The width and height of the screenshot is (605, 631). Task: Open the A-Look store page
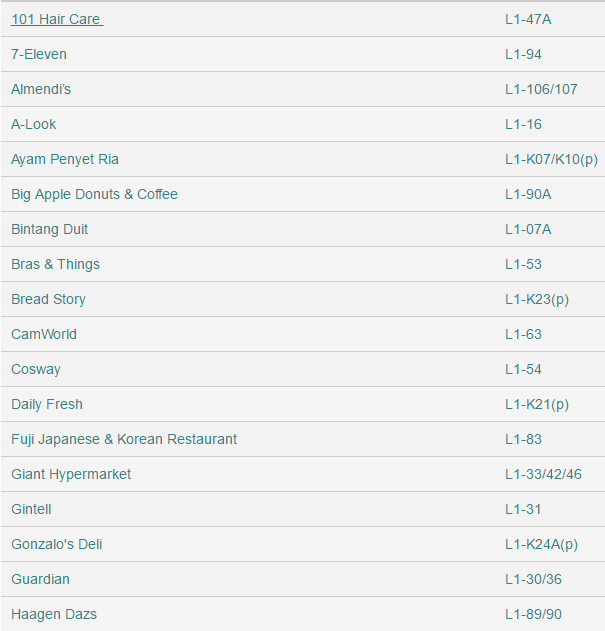[x=34, y=124]
